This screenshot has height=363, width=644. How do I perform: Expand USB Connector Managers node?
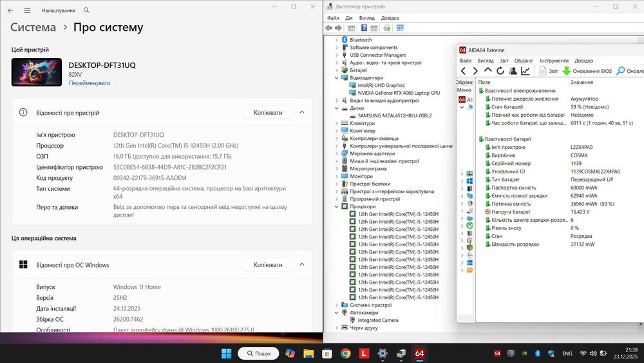click(337, 55)
